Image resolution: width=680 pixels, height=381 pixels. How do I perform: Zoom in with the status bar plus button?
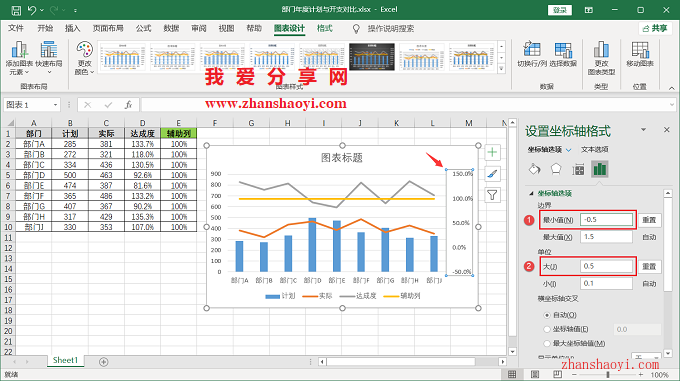[x=641, y=374]
